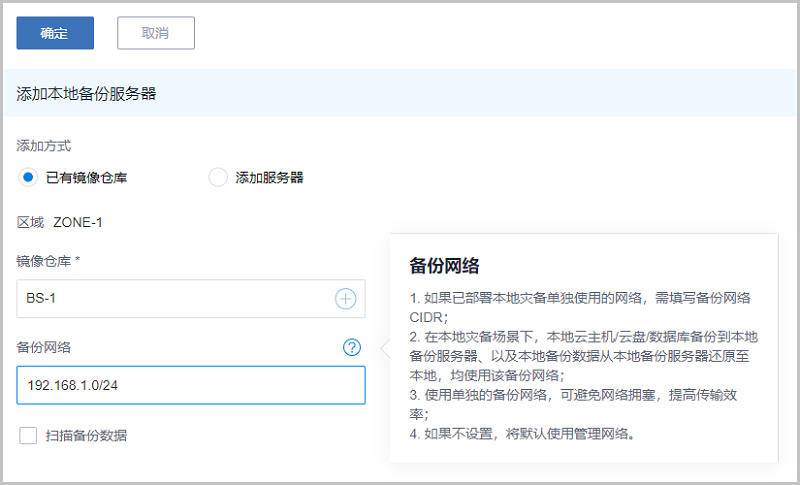Click the 区域 field label
This screenshot has height=485, width=800.
30,222
